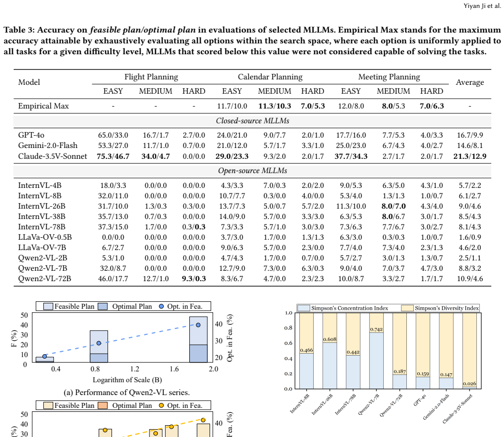Screen dimensions: 504x437
Task: Click the '10.9/4.6' average cell
Action: click(469, 279)
